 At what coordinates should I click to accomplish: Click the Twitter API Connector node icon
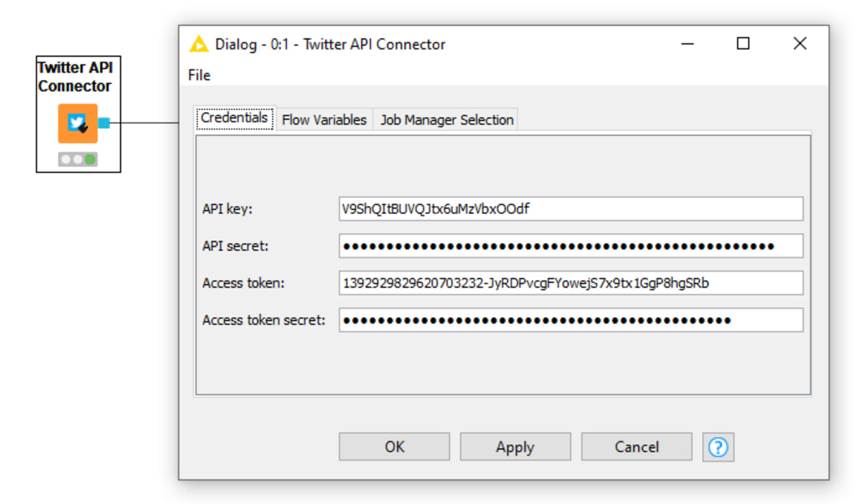[78, 123]
